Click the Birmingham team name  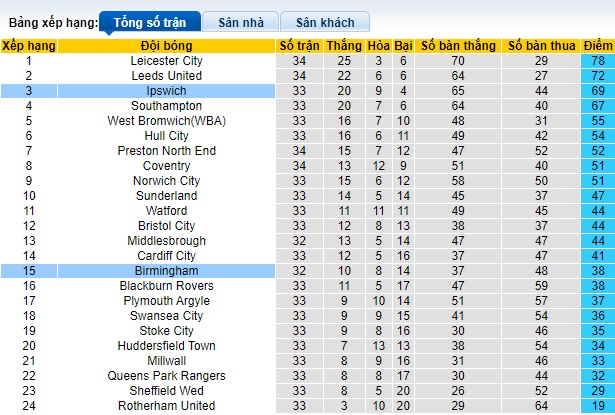pos(166,271)
